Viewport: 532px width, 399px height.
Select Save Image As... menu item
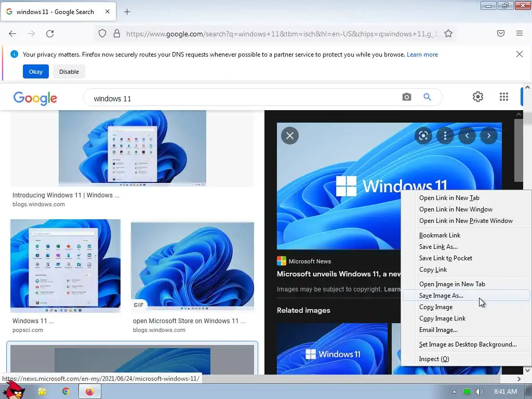(466, 296)
